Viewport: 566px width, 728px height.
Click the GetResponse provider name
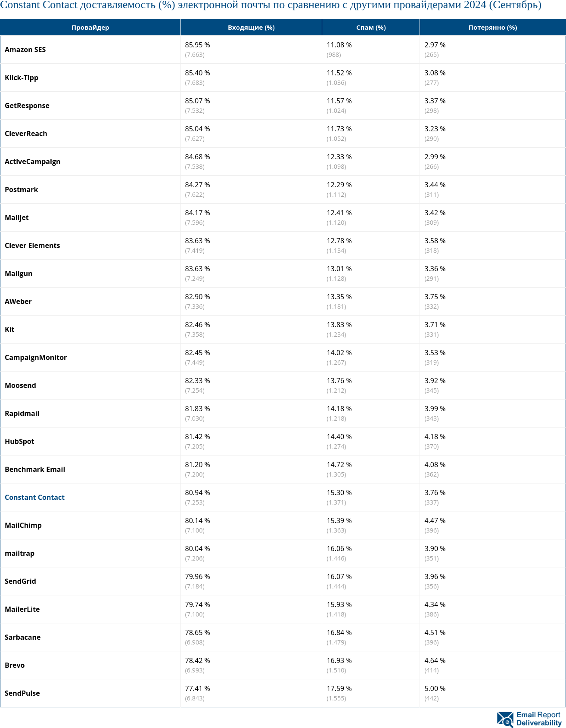coord(27,105)
